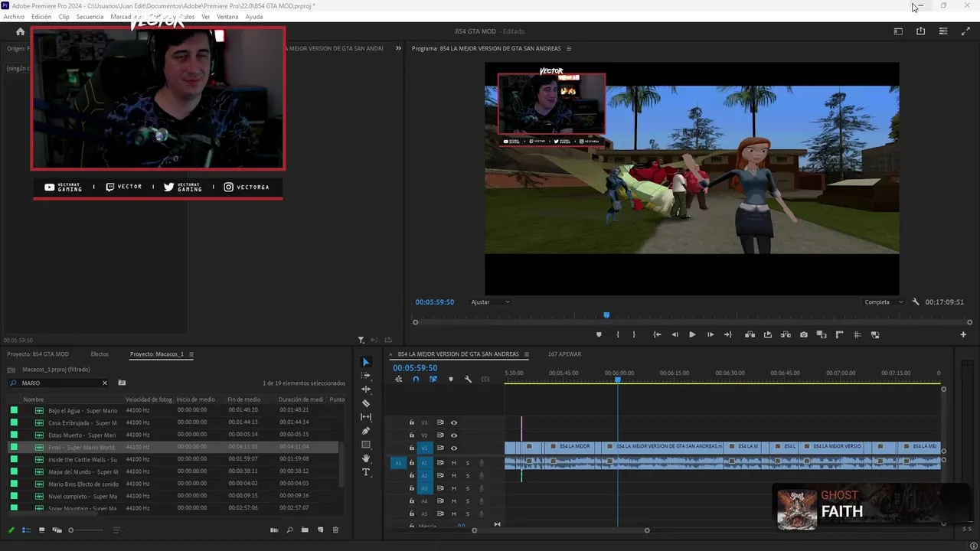Toggle sync lock on track A3
980x551 pixels.
click(440, 488)
